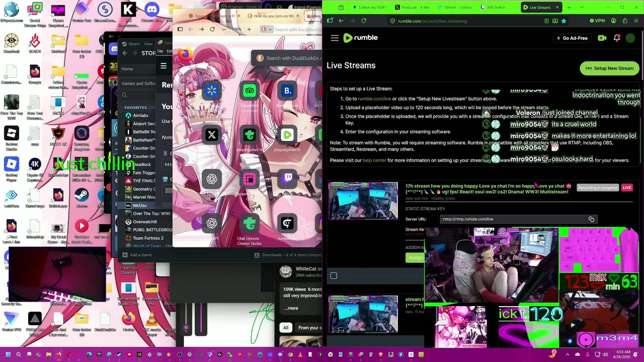Open the Discord desktop shortcut
Screen dimensions: 644x362
point(151,13)
